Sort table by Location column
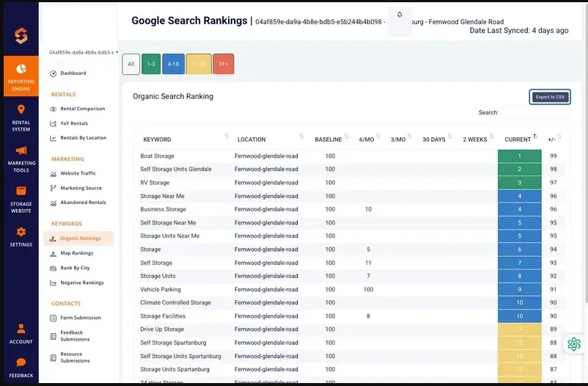The height and width of the screenshot is (386, 588). click(301, 136)
